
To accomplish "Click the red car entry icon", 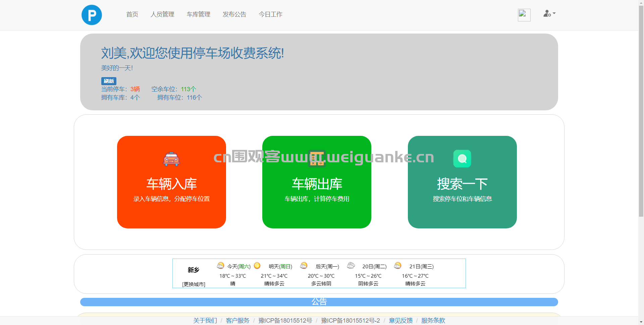I will 171,159.
